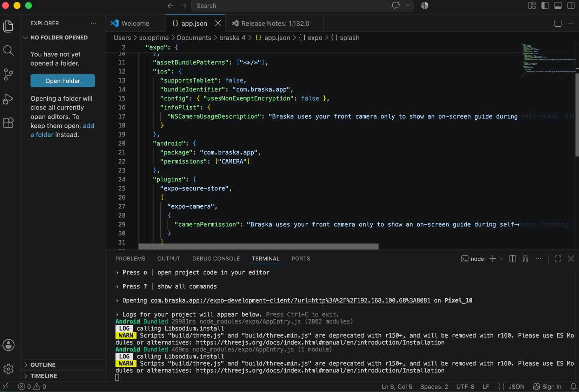
Task: Go back with the navigation arrow
Action: [171, 6]
